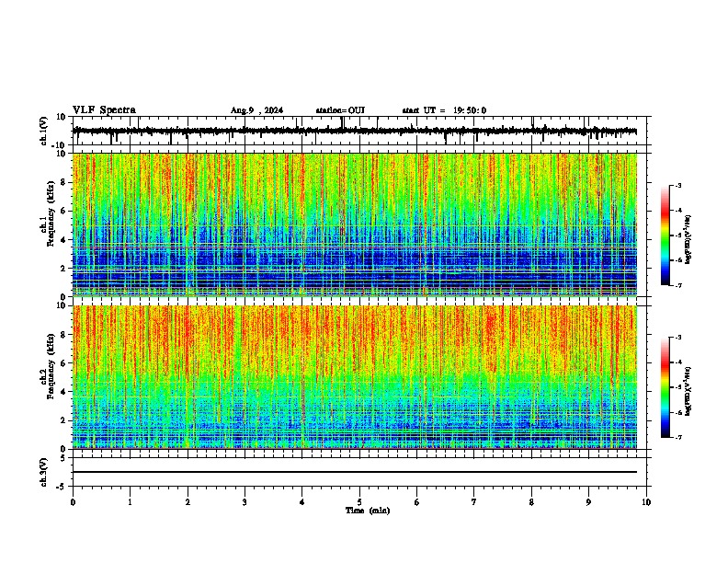Click the time axis tick label "4"

pyautogui.click(x=302, y=502)
